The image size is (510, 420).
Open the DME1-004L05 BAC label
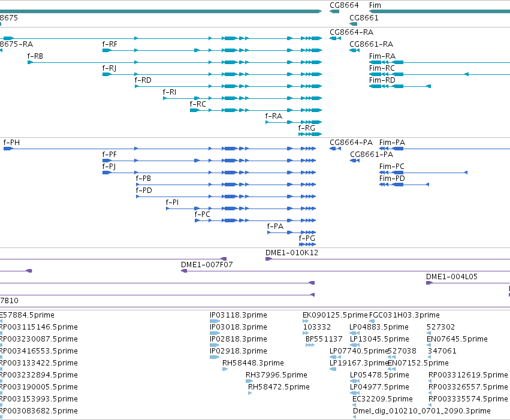tap(452, 277)
